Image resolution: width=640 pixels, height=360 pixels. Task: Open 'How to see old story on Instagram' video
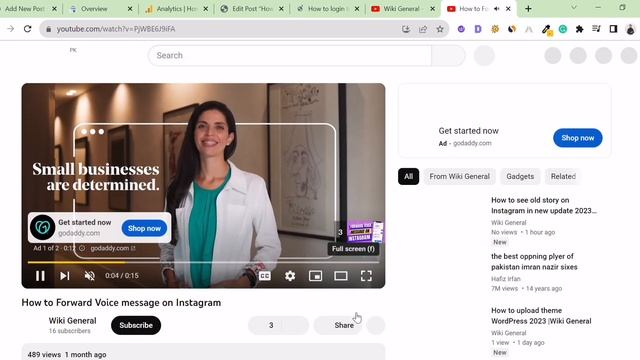click(544, 205)
